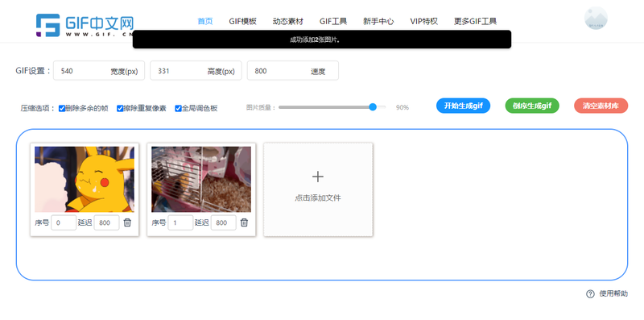Click the 90% quality value text
The height and width of the screenshot is (320, 644).
tap(402, 108)
